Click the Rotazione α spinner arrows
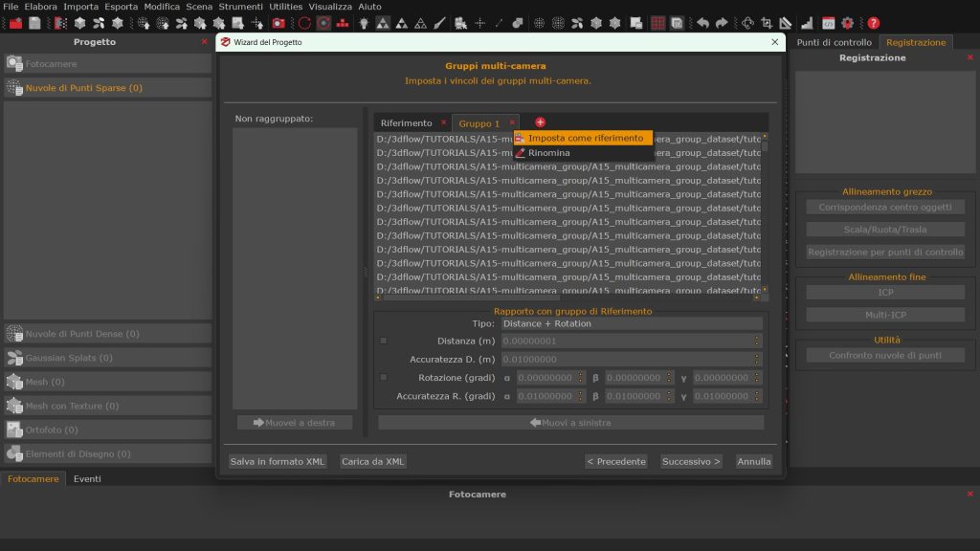 581,377
